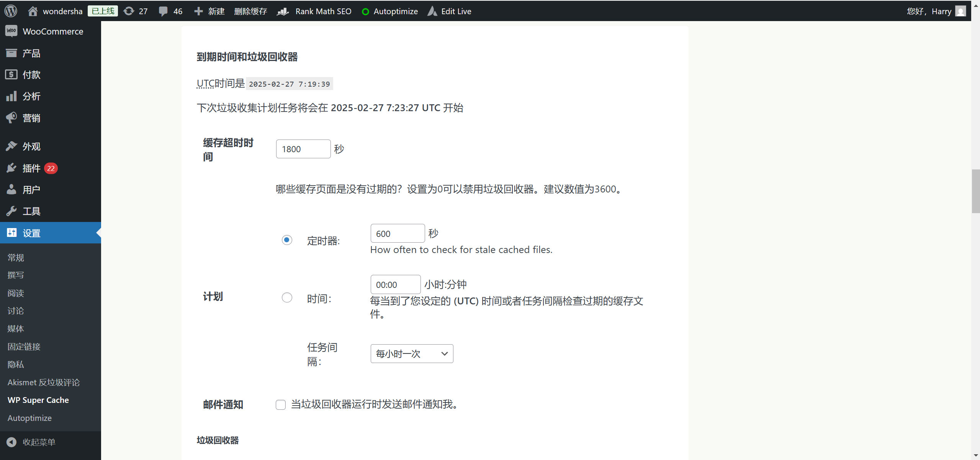This screenshot has height=460, width=980.
Task: Enable the 邮件通知 notification checkbox
Action: pos(280,404)
